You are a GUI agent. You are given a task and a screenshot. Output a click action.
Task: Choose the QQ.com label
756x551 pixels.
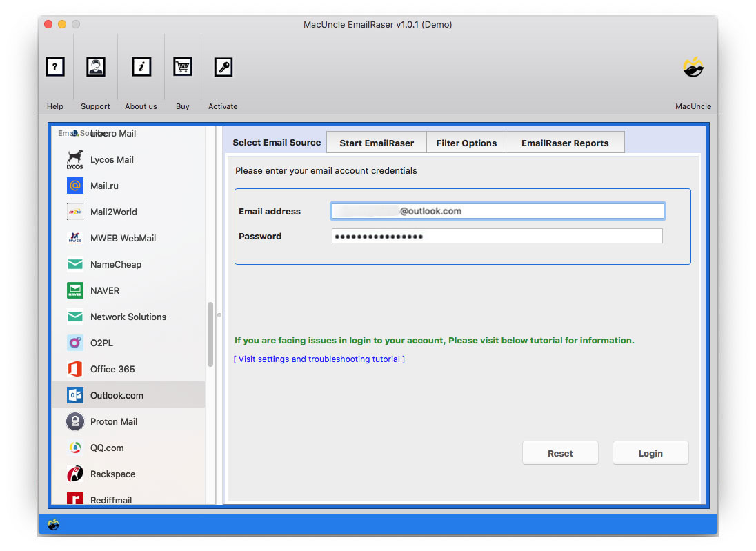(107, 448)
